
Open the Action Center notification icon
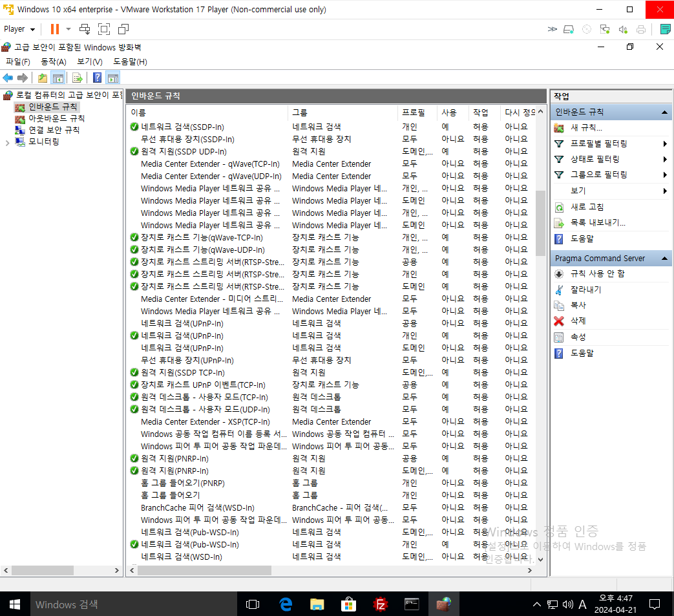click(654, 604)
